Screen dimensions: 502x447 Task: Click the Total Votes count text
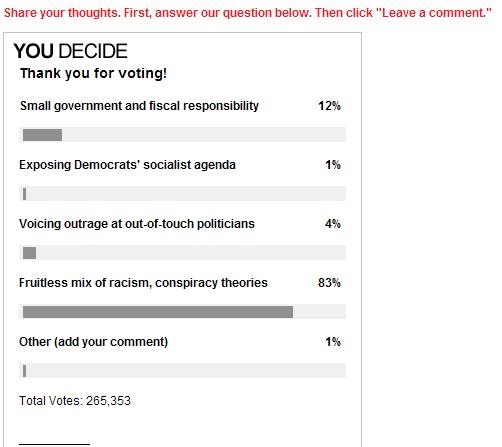pos(75,401)
